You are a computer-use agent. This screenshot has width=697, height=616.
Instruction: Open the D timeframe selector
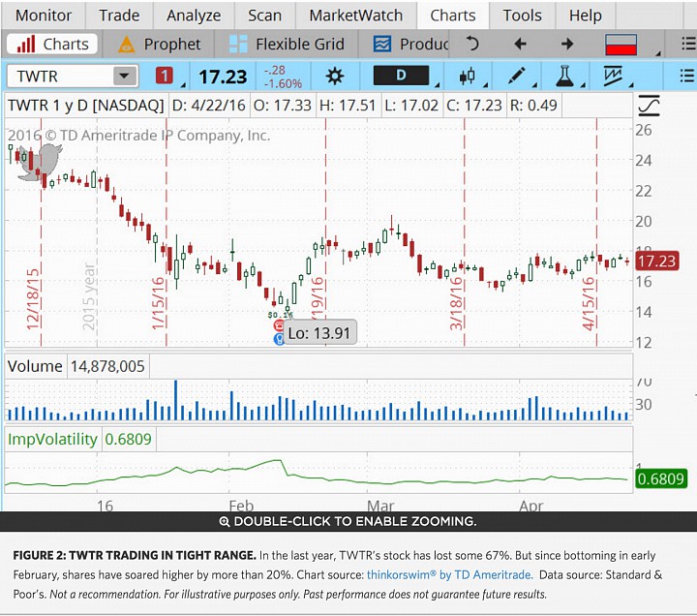pyautogui.click(x=401, y=76)
